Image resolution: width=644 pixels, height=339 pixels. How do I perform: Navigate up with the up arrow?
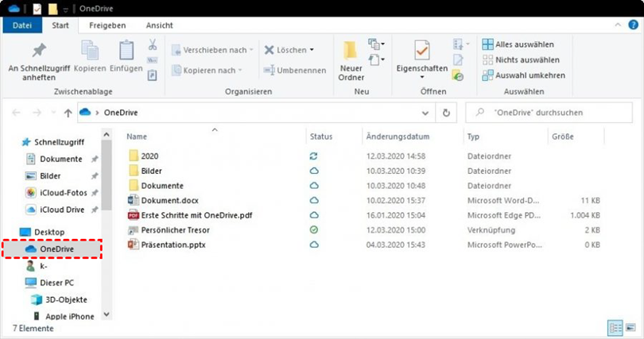click(68, 113)
